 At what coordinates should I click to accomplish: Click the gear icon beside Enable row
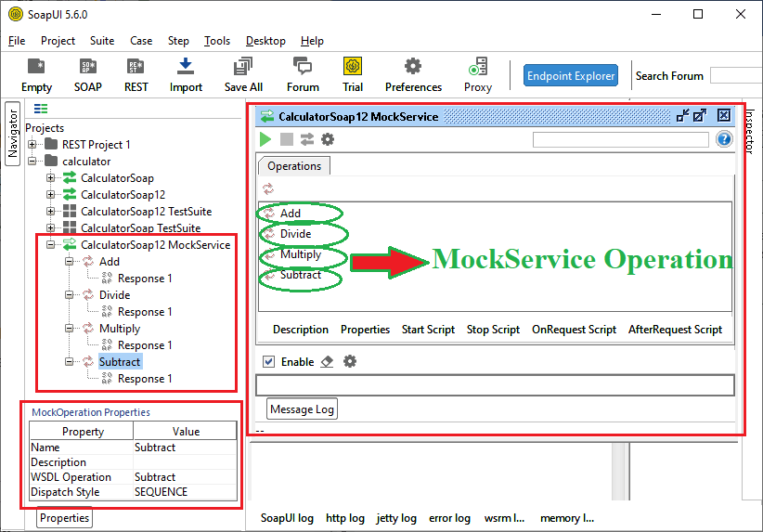coord(349,362)
